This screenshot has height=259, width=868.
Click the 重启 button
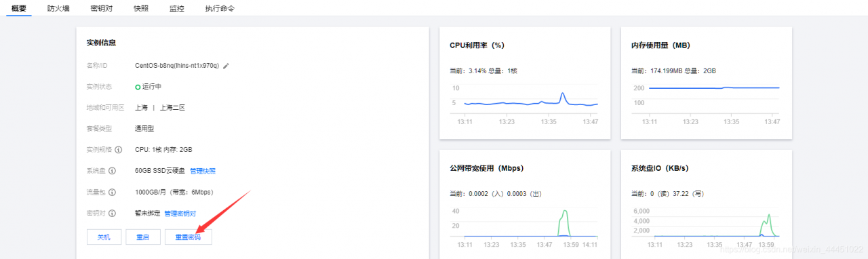click(x=142, y=237)
